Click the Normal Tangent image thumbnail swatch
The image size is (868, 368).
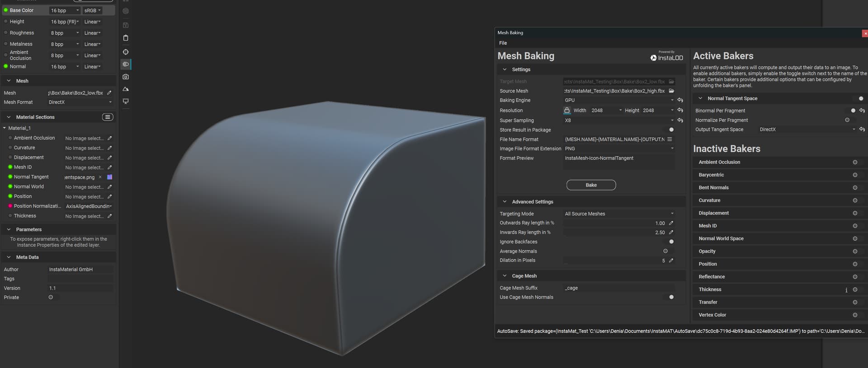click(109, 177)
